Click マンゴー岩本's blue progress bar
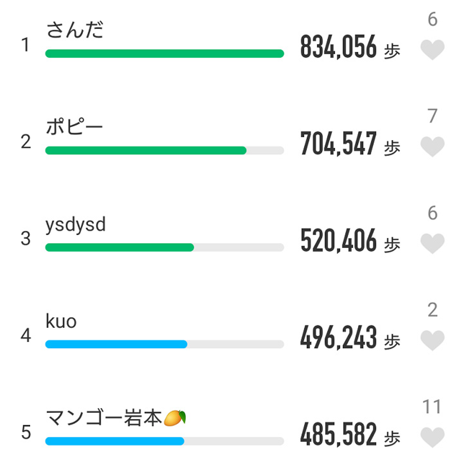The image size is (469, 476). coord(115,441)
